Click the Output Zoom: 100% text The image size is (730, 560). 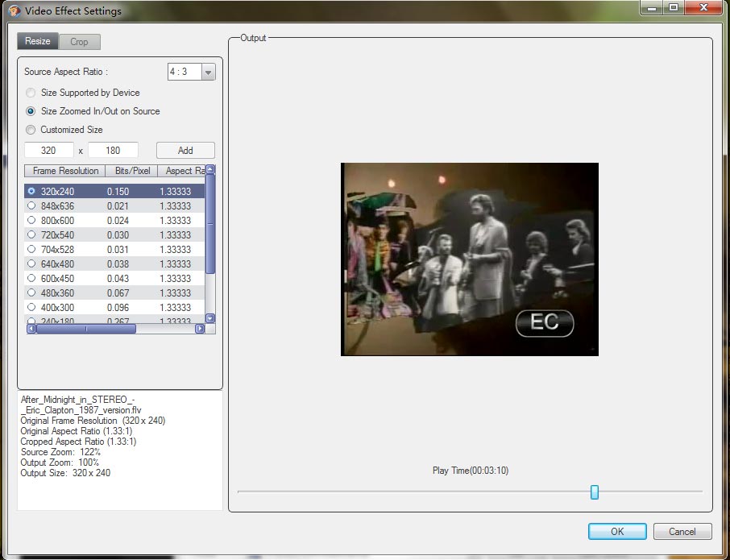(x=60, y=463)
